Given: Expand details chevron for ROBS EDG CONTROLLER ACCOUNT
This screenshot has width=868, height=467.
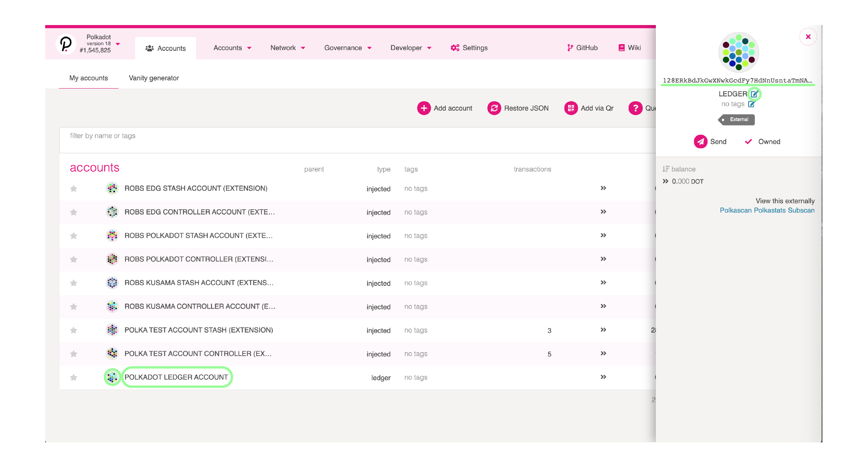Looking at the screenshot, I should (x=603, y=211).
